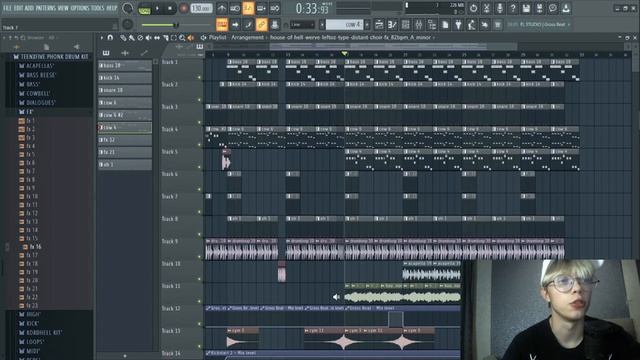Click the plus button right of pattern selector
Image resolution: width=640 pixels, height=360 pixels.
click(367, 24)
